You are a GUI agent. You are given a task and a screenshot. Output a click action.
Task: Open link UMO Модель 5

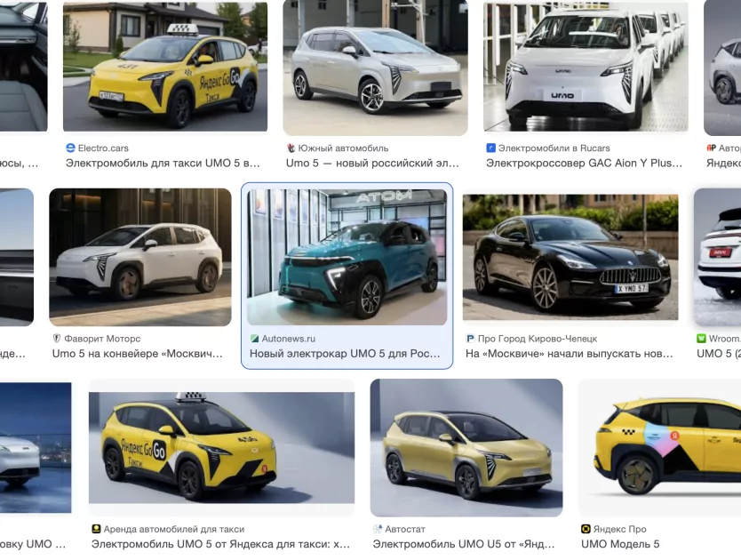pyautogui.click(x=620, y=544)
